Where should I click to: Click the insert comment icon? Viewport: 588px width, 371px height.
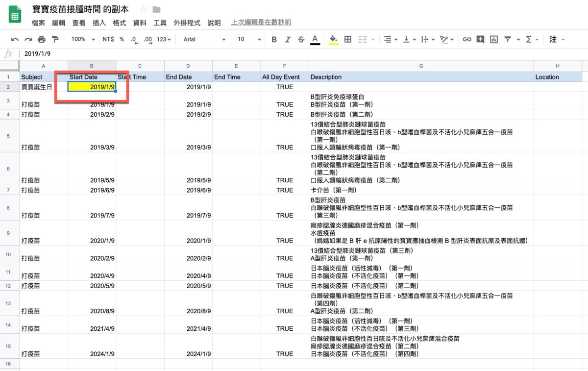point(480,39)
